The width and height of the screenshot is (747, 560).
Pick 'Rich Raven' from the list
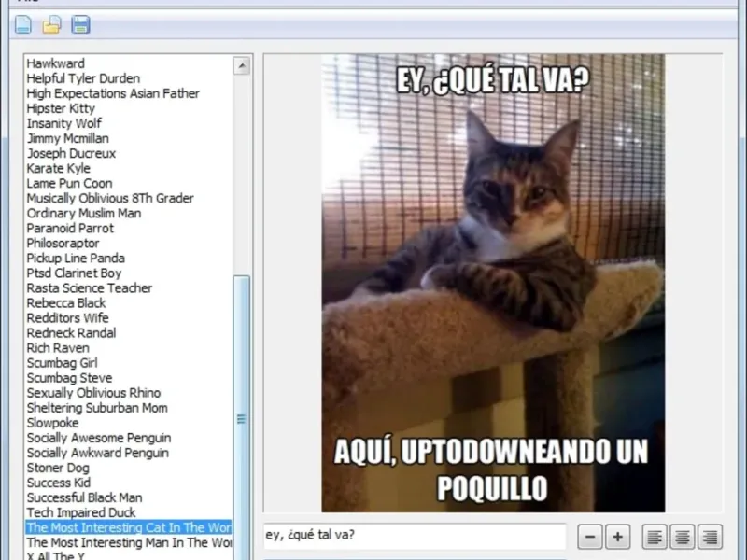[58, 348]
